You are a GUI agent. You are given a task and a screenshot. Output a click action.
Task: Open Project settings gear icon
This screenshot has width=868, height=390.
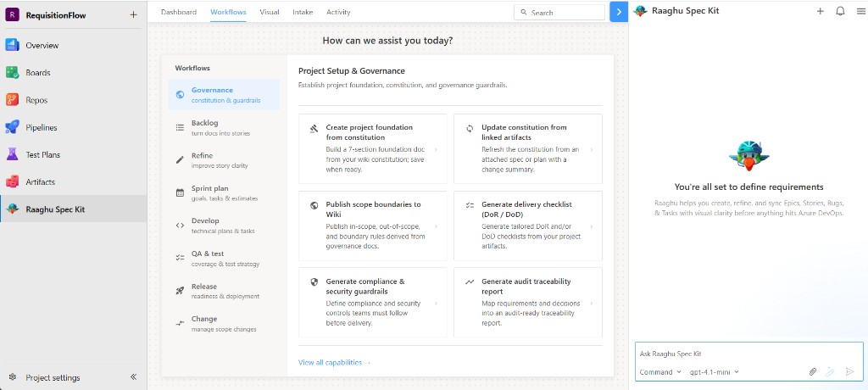(x=13, y=377)
